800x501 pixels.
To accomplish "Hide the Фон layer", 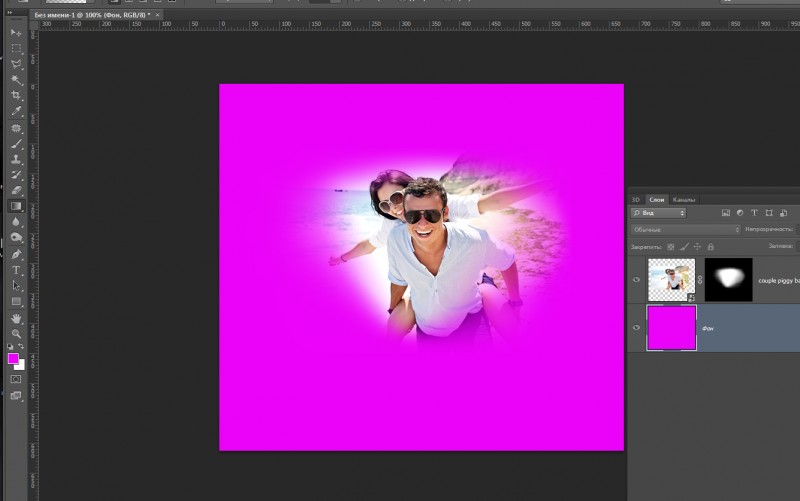I will pyautogui.click(x=636, y=328).
